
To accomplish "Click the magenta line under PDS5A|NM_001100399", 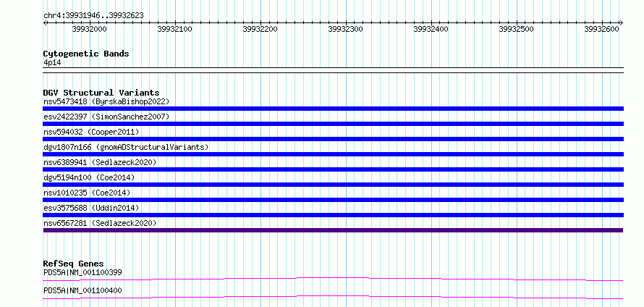I will tap(333, 279).
